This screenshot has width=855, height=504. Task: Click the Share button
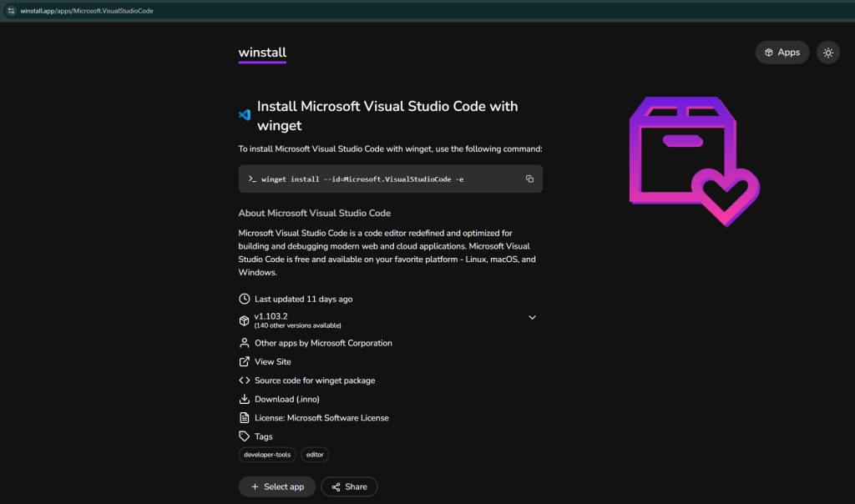click(x=349, y=486)
